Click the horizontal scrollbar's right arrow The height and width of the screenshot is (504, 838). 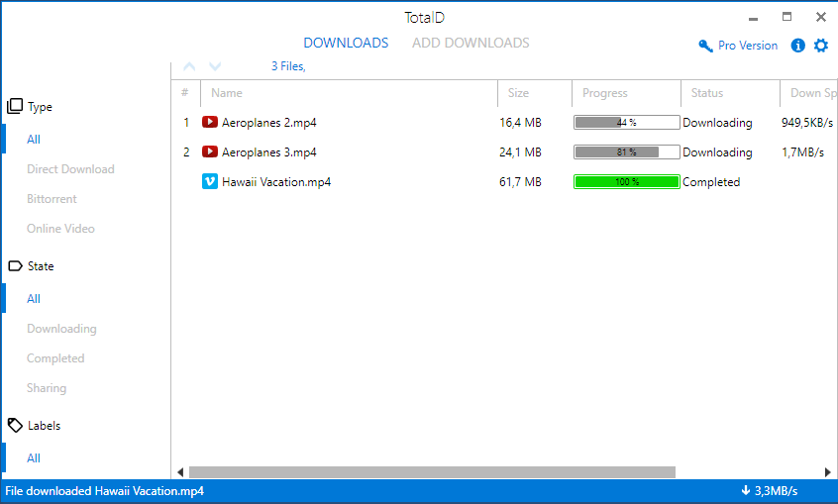(x=827, y=472)
